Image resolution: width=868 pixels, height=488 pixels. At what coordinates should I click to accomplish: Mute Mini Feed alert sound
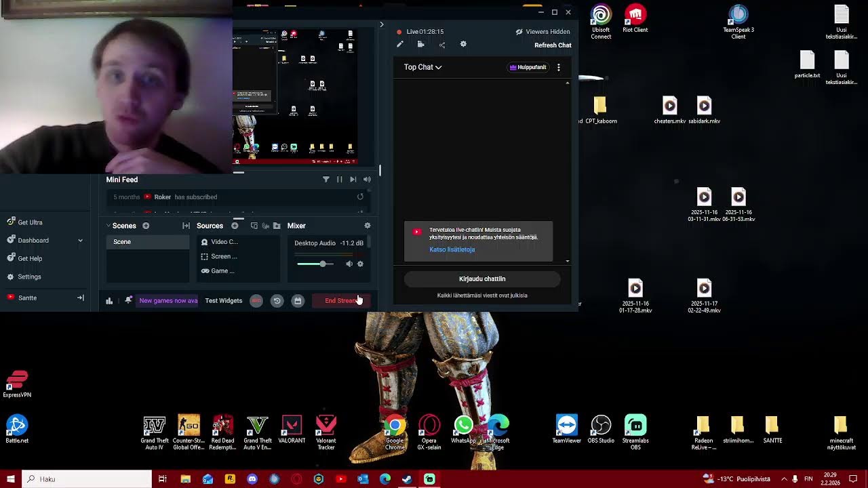[367, 180]
